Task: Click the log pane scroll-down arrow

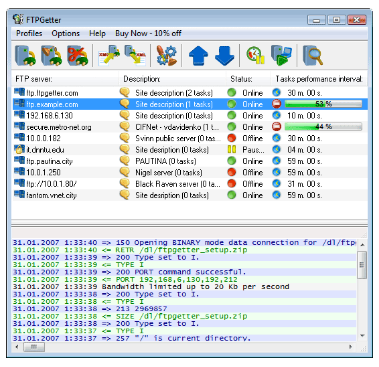Action: click(362, 336)
